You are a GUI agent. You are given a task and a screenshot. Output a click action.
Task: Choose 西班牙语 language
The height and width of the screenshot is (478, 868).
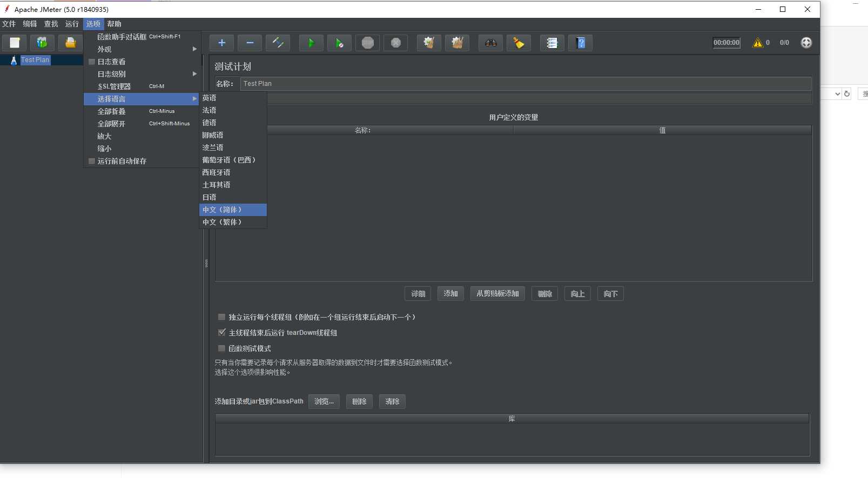(x=233, y=172)
